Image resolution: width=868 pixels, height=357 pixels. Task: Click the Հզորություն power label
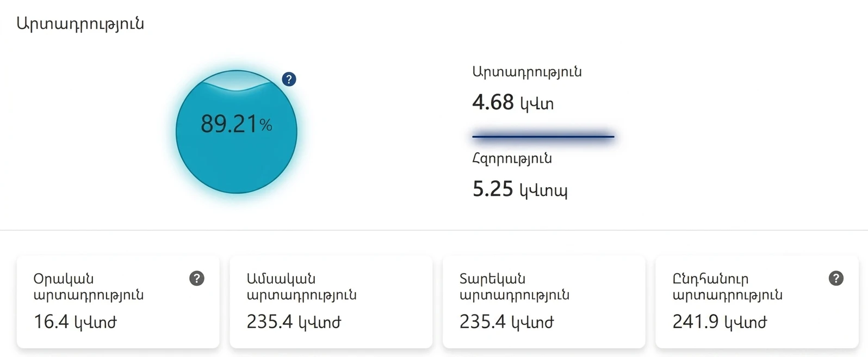coord(512,159)
